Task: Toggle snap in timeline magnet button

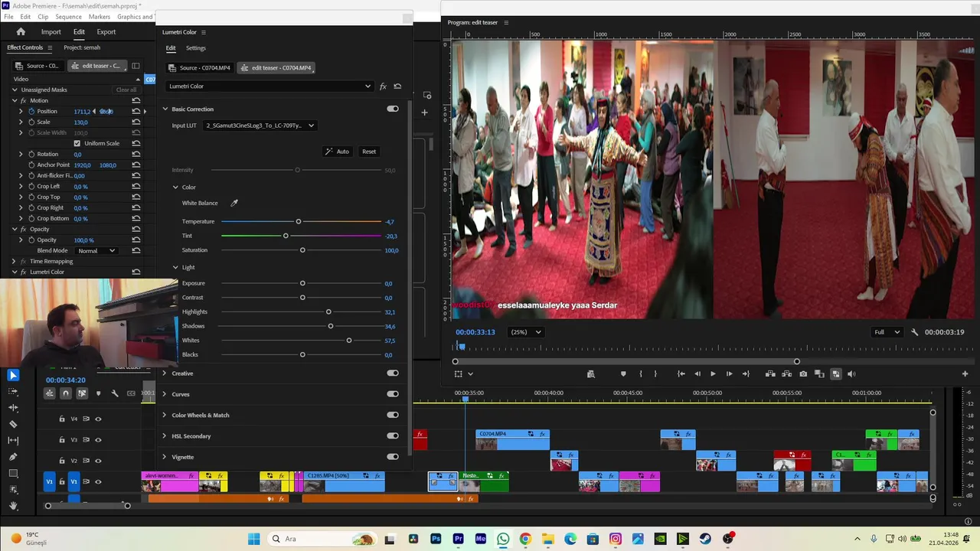Action: click(x=65, y=393)
